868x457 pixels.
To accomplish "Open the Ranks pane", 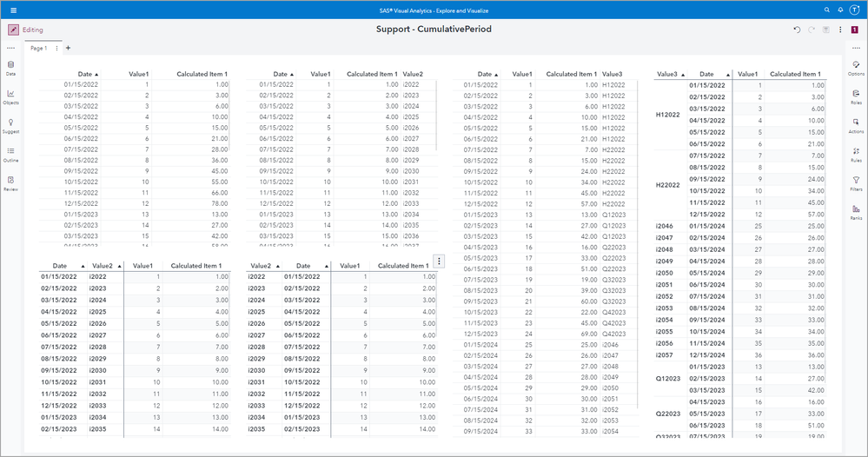I will [x=856, y=211].
